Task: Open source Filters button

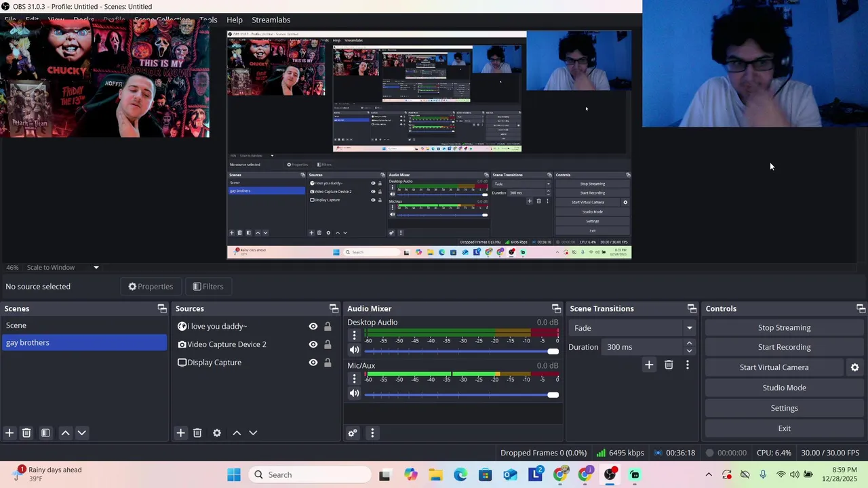Action: [208, 287]
